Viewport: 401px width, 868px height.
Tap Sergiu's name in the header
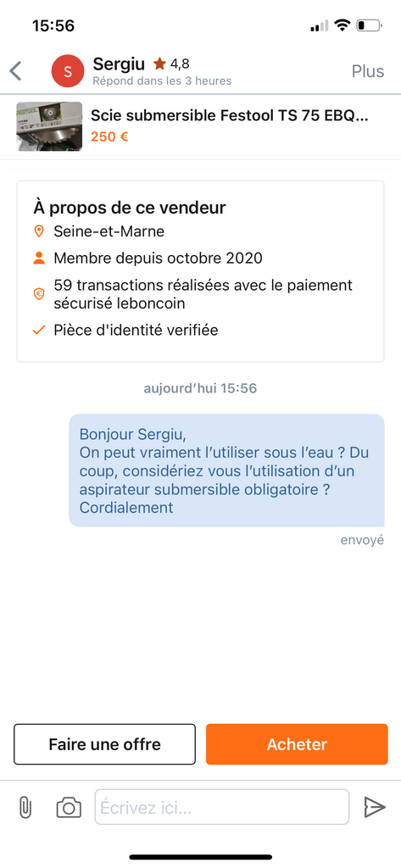tap(119, 63)
